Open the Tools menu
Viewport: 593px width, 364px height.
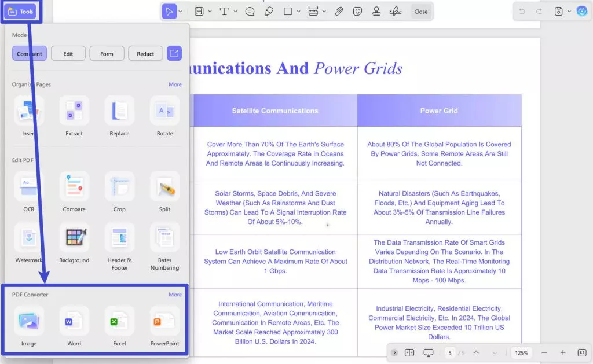tap(21, 10)
